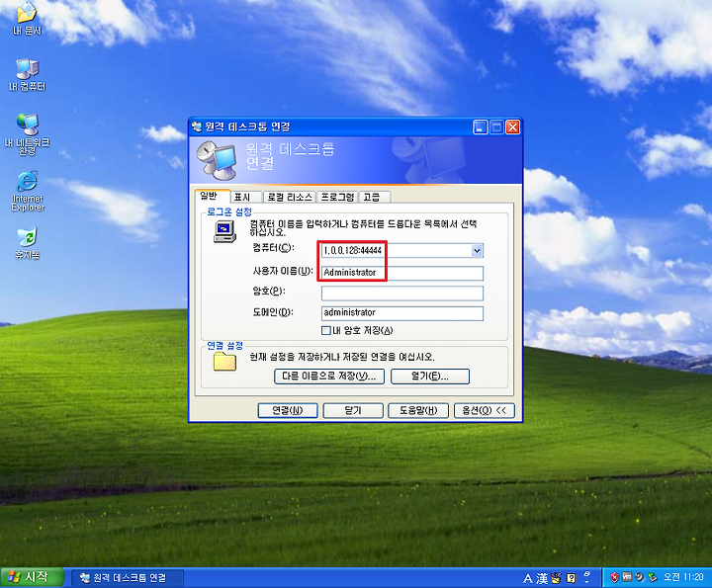Click 다른 이름으로 저장 button
This screenshot has width=712, height=588.
[x=329, y=377]
